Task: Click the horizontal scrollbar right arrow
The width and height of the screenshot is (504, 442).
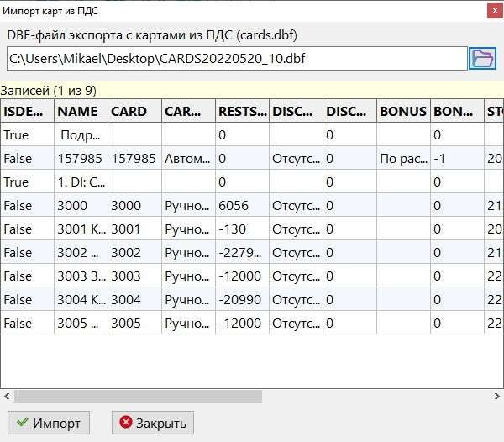Action: coord(496,396)
